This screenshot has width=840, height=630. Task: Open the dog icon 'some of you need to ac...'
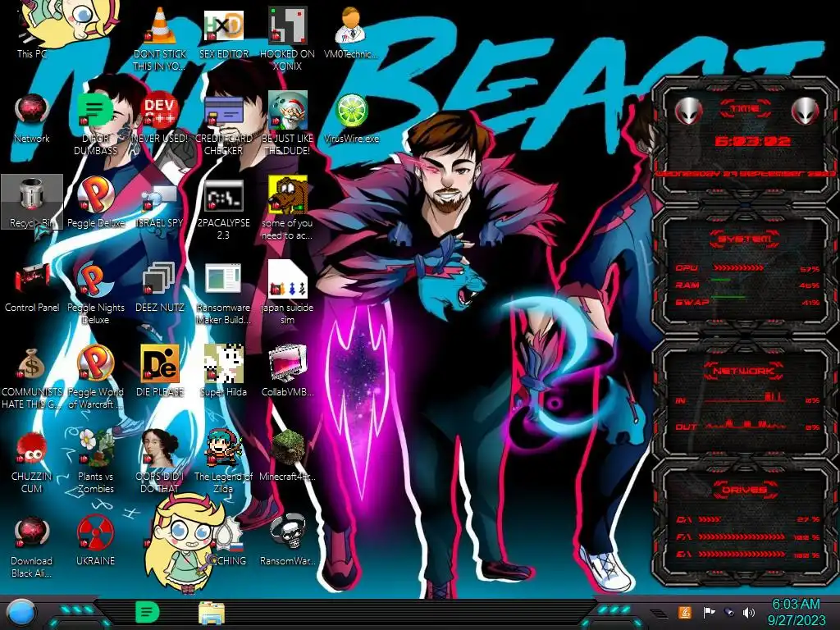click(287, 195)
